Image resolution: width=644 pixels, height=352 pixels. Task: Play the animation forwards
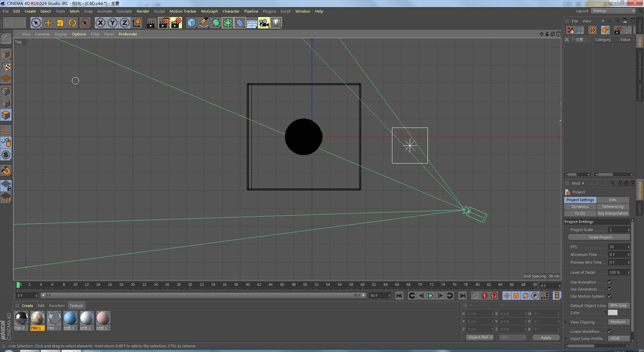pos(431,296)
